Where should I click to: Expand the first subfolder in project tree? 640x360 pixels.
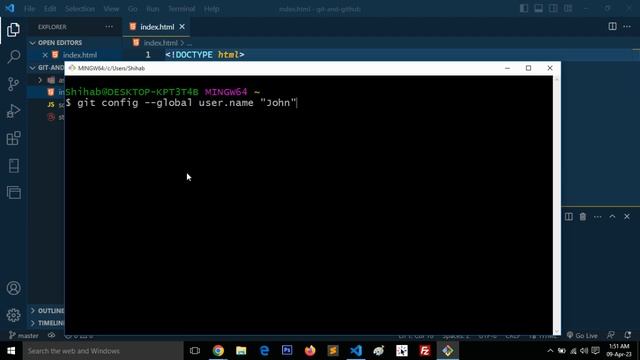tap(40, 80)
